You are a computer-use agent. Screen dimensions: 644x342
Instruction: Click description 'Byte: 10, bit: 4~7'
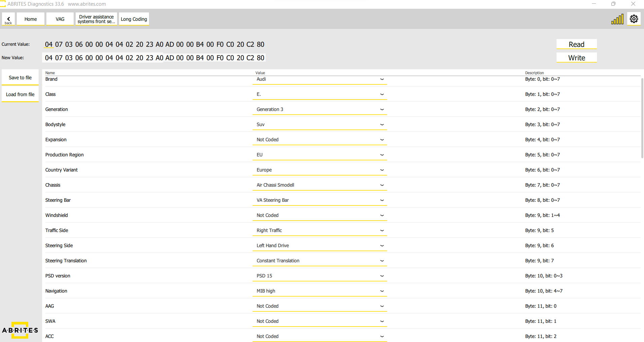pyautogui.click(x=544, y=291)
